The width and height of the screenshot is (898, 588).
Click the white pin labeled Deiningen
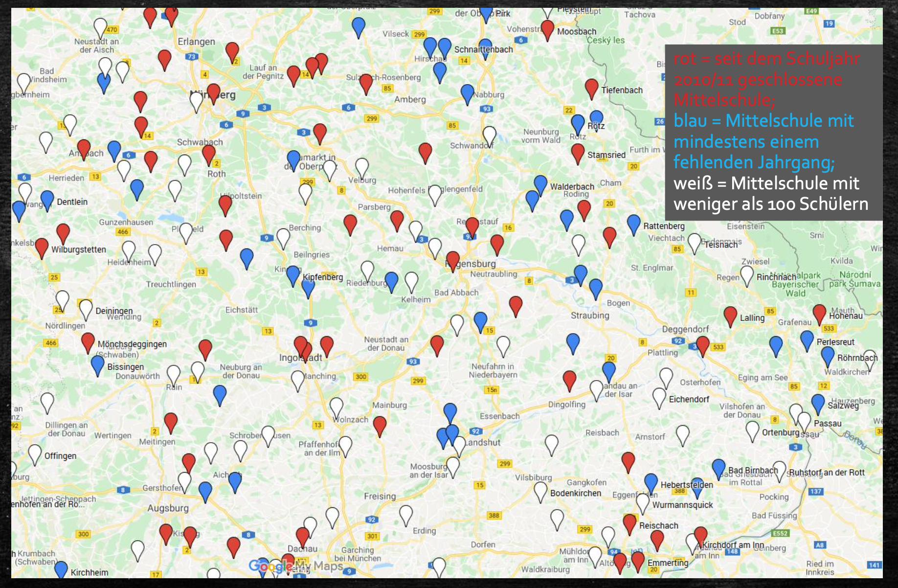(x=86, y=310)
